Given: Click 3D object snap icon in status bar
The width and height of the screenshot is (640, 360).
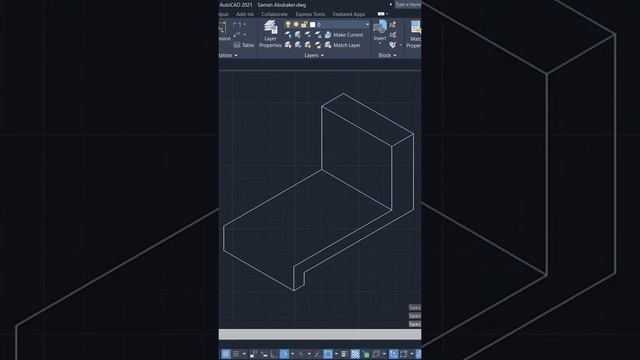Looking at the screenshot, I should point(376,354).
